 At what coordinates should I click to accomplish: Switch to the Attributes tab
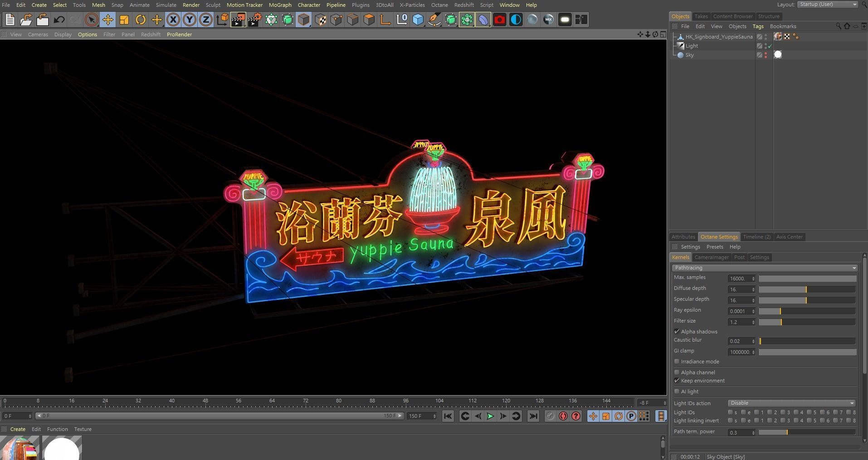pos(683,237)
